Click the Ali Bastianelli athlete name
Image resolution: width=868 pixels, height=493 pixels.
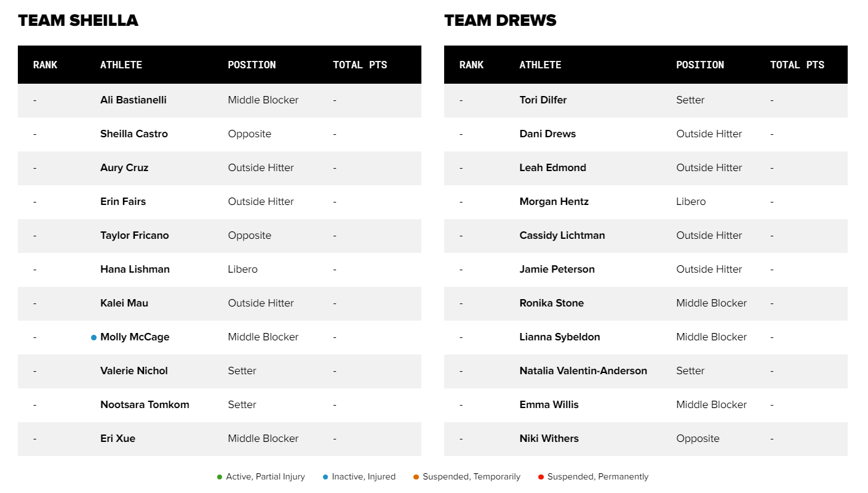tap(133, 100)
